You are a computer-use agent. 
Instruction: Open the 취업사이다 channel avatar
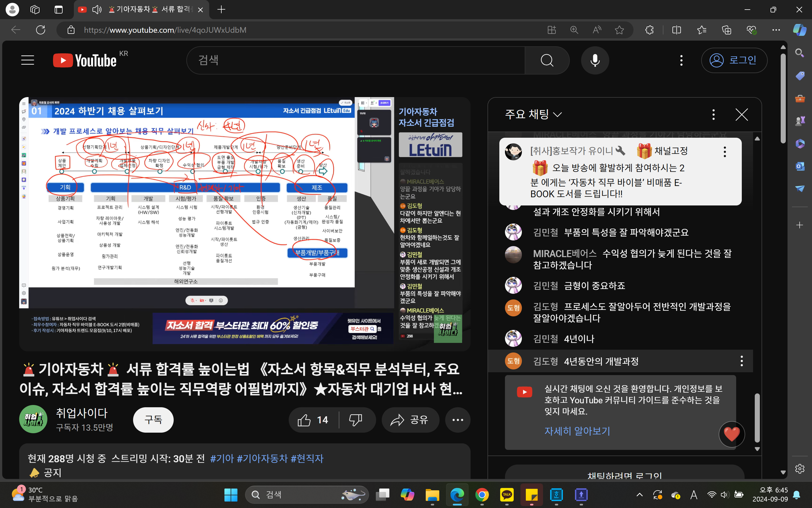pyautogui.click(x=33, y=419)
